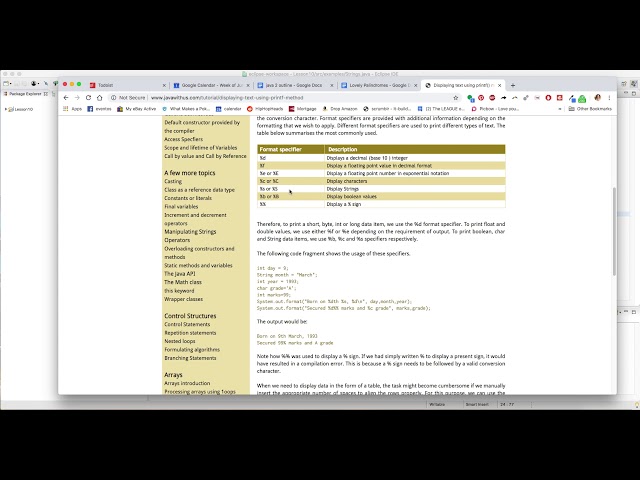The height and width of the screenshot is (480, 640).
Task: Close the Google Calendar tab
Action: coord(248,85)
